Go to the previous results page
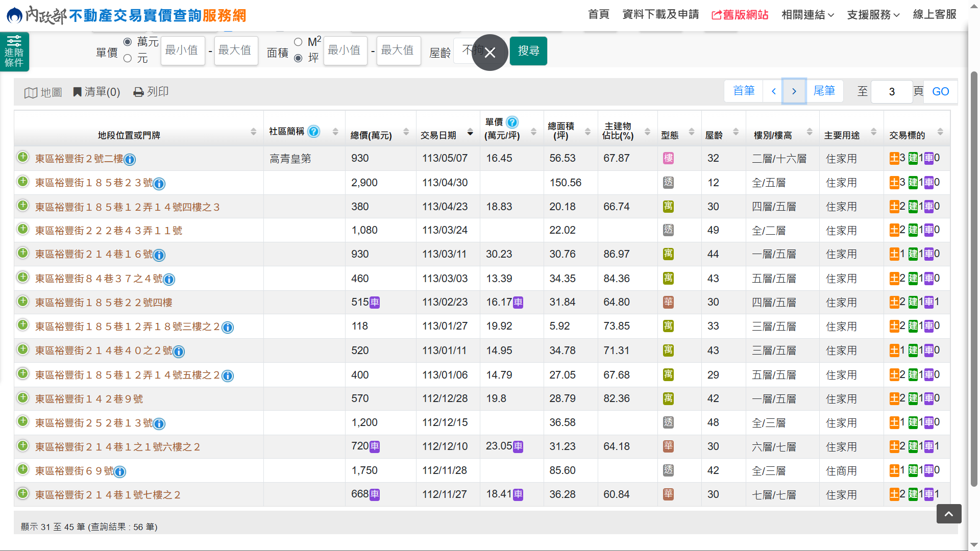The height and width of the screenshot is (551, 980). 773,91
